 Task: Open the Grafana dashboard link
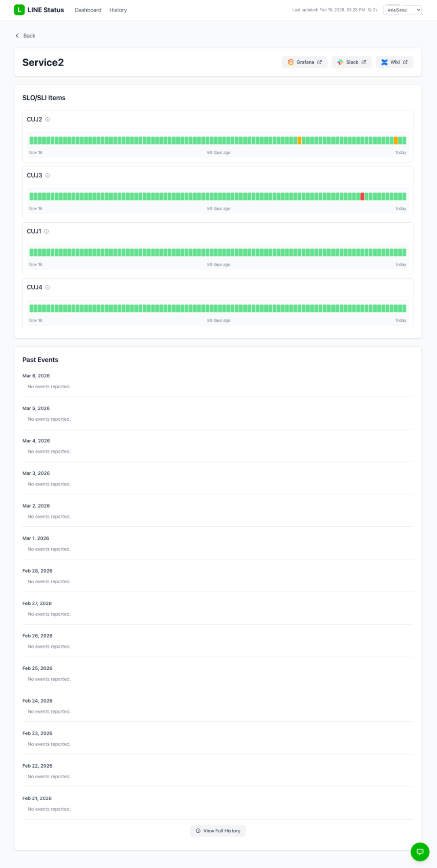tap(304, 63)
